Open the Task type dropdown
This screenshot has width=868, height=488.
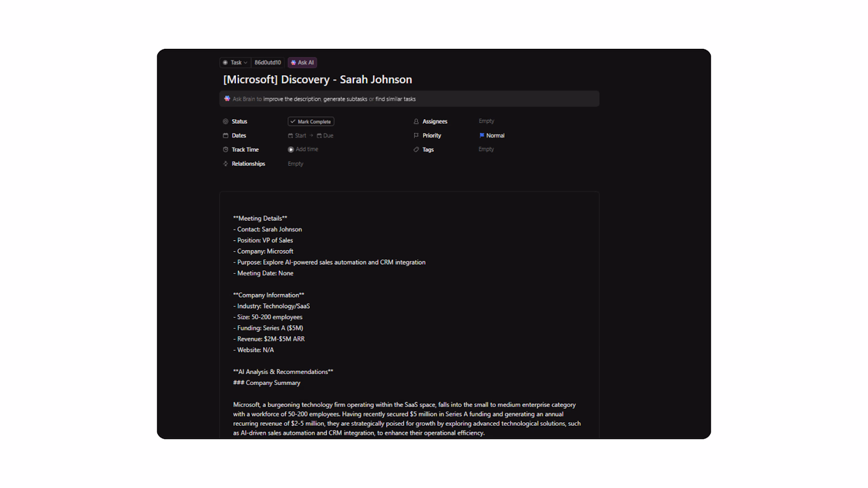tap(235, 62)
